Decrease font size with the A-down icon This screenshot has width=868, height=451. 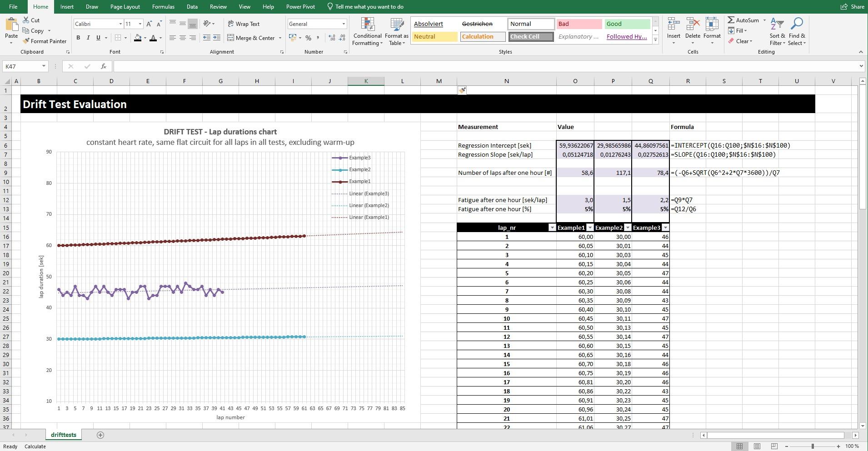tap(159, 24)
